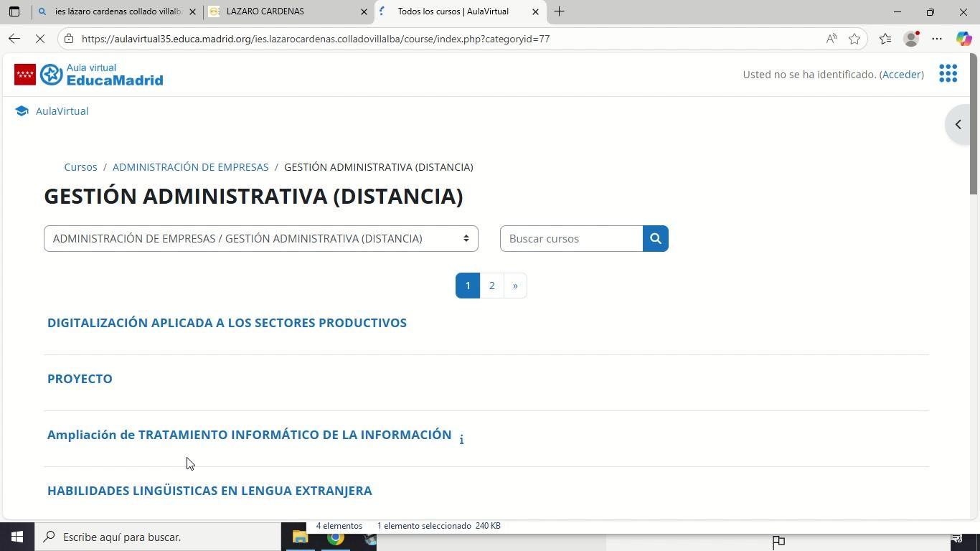Open the EducaMadrid apps grid icon
The width and height of the screenshot is (980, 551).
pos(948,74)
